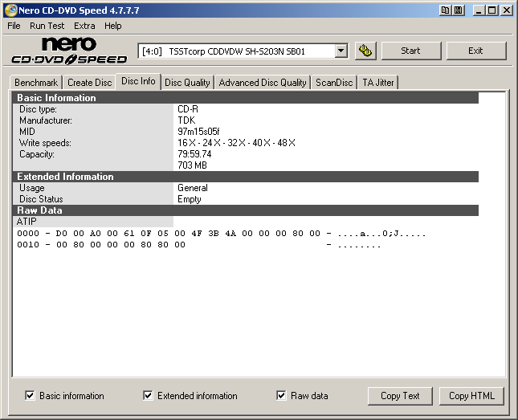Disable the Raw data checkbox
The image size is (518, 420).
[281, 395]
